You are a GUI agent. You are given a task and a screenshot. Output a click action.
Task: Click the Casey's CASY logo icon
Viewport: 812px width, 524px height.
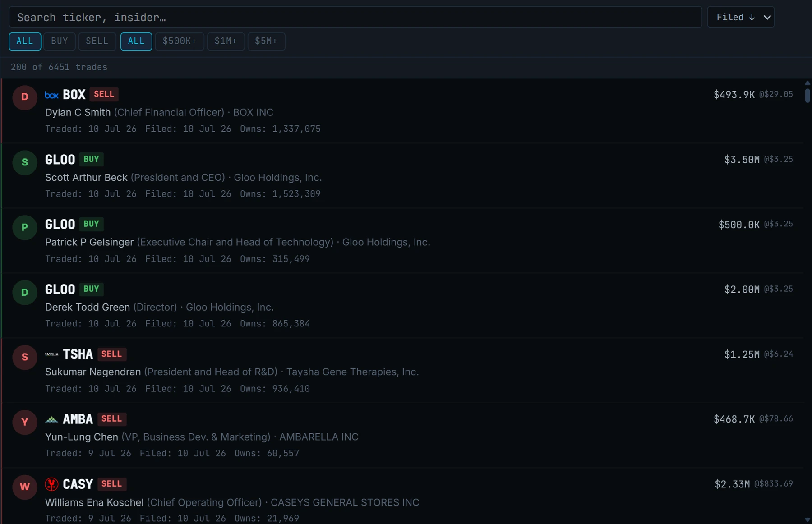(x=51, y=484)
